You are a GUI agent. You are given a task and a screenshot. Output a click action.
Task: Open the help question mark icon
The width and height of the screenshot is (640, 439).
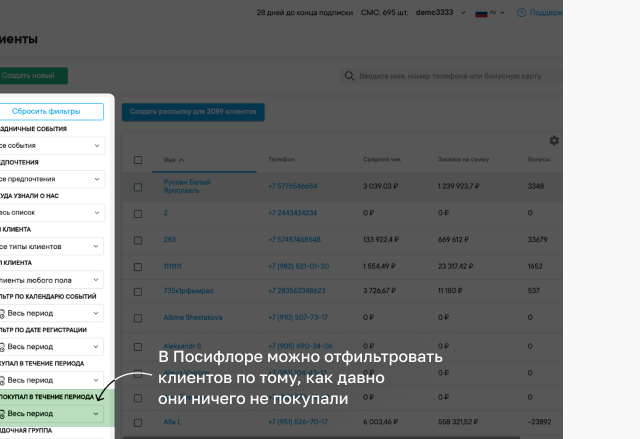point(521,13)
